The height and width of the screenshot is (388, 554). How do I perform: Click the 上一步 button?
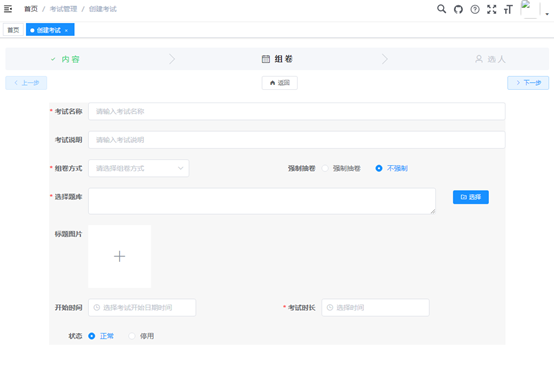coord(26,83)
